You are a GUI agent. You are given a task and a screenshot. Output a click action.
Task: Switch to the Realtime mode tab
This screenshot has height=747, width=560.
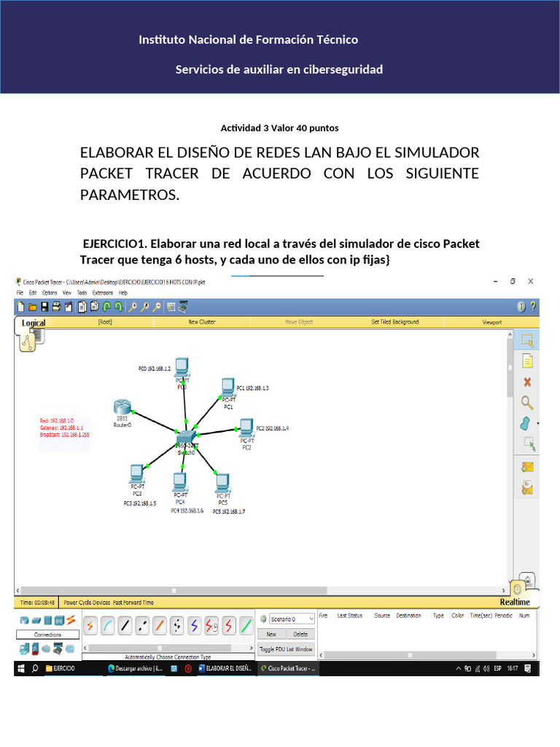click(515, 602)
